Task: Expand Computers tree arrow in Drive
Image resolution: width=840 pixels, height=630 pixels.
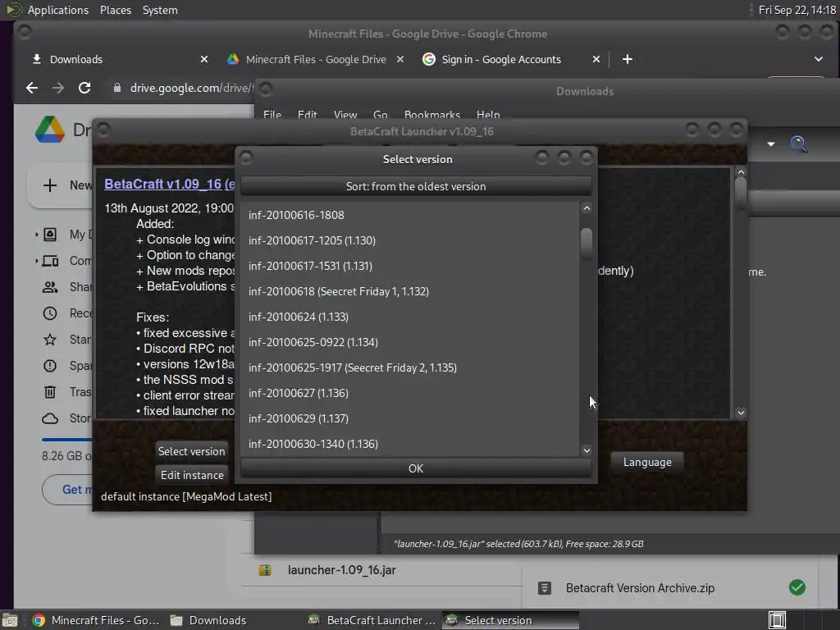Action: click(x=36, y=261)
